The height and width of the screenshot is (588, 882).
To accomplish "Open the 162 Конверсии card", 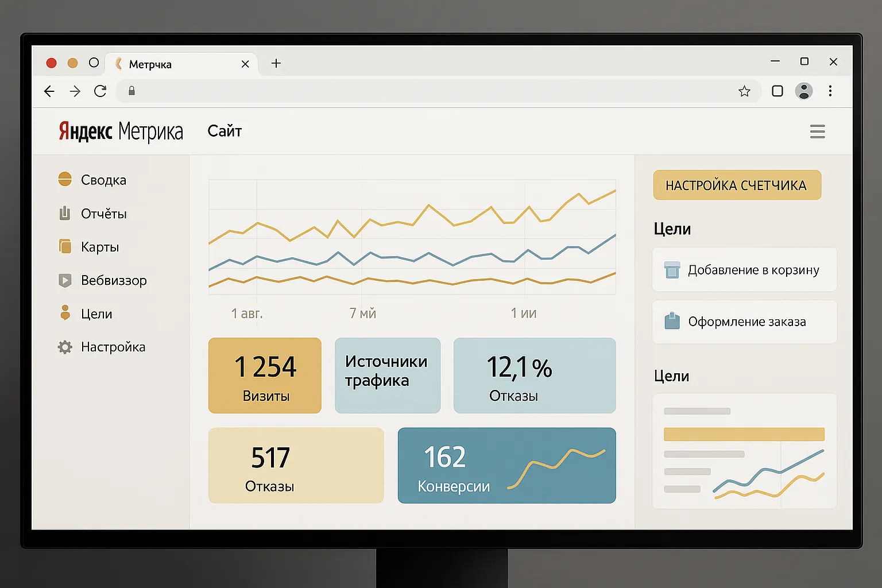I will click(506, 466).
